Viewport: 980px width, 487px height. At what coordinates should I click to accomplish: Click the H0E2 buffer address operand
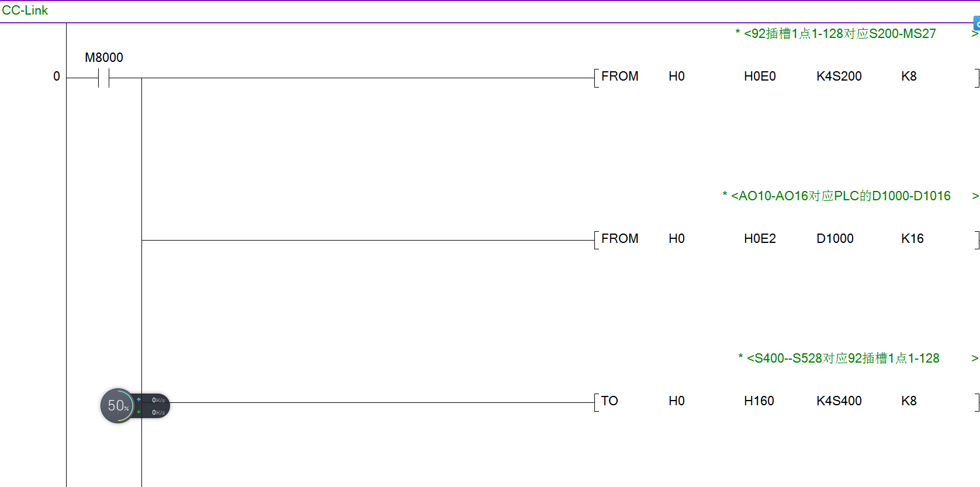point(760,239)
